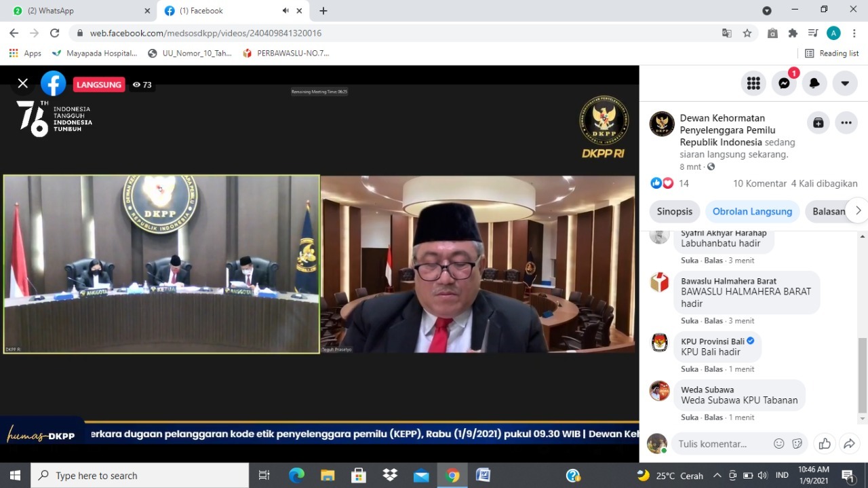This screenshot has width=868, height=488.
Task: Select the Obrolan Langsung tab
Action: (x=752, y=211)
